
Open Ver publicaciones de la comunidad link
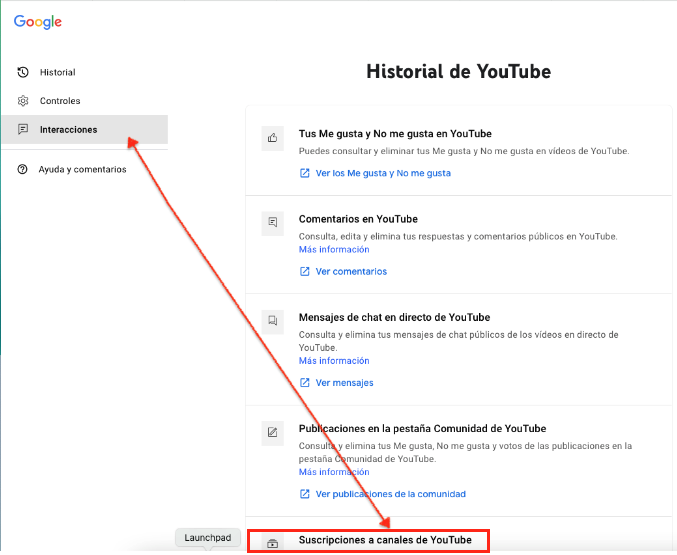391,494
